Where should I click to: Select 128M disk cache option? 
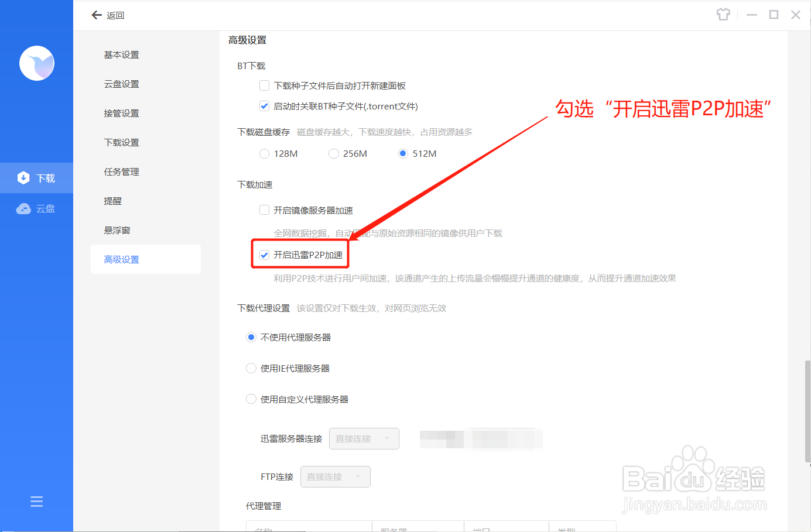click(264, 153)
